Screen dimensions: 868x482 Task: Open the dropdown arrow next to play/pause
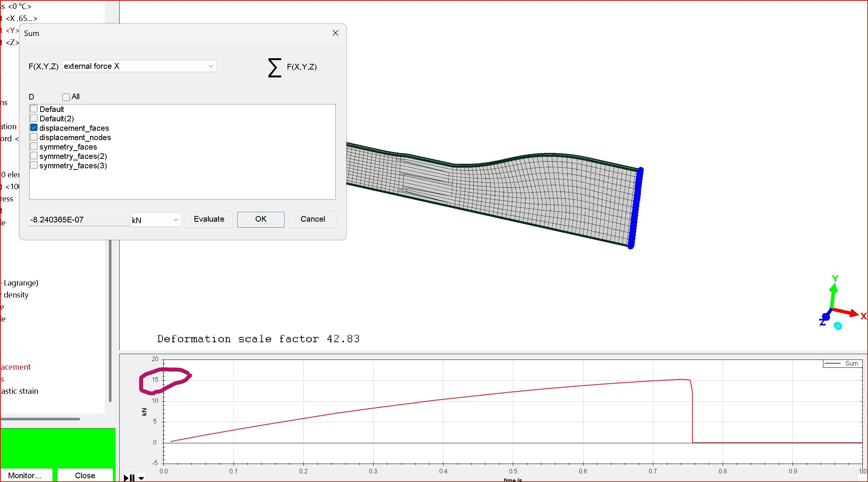point(142,478)
